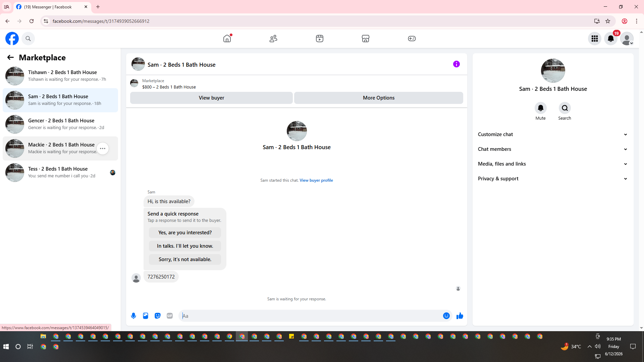
Task: Click the listing photo in the chat header
Action: [138, 64]
